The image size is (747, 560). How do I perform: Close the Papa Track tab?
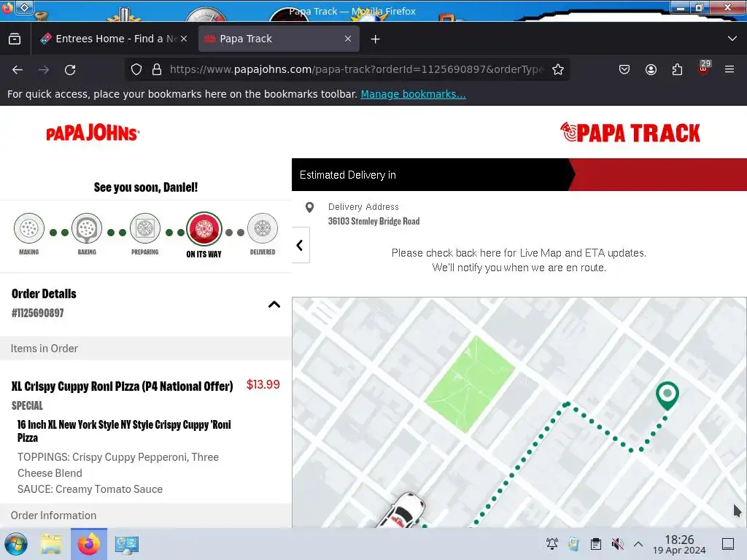(348, 39)
